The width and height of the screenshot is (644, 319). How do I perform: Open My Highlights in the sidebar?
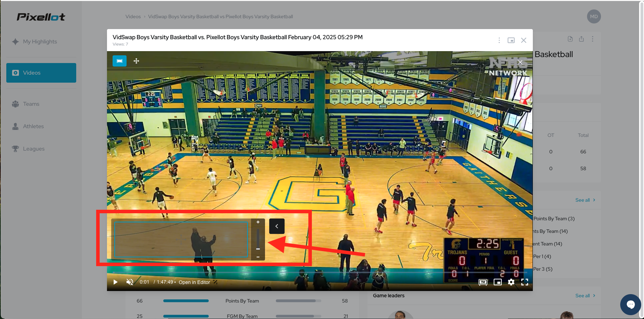(x=34, y=42)
